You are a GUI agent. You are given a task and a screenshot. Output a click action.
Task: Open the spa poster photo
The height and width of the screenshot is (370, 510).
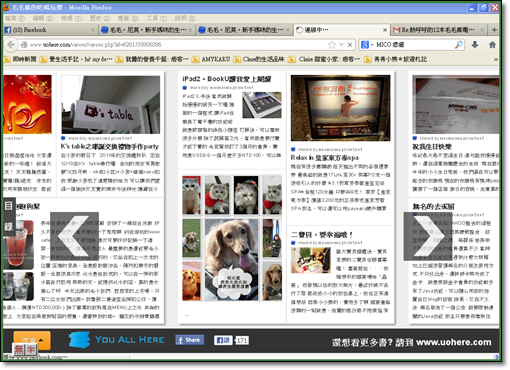point(340,108)
